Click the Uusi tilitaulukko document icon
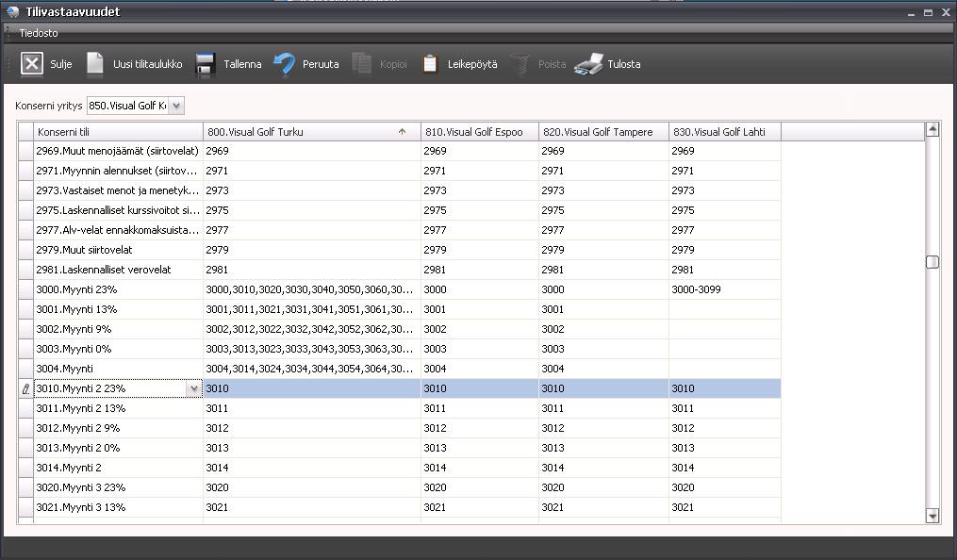This screenshot has width=957, height=560. point(95,63)
